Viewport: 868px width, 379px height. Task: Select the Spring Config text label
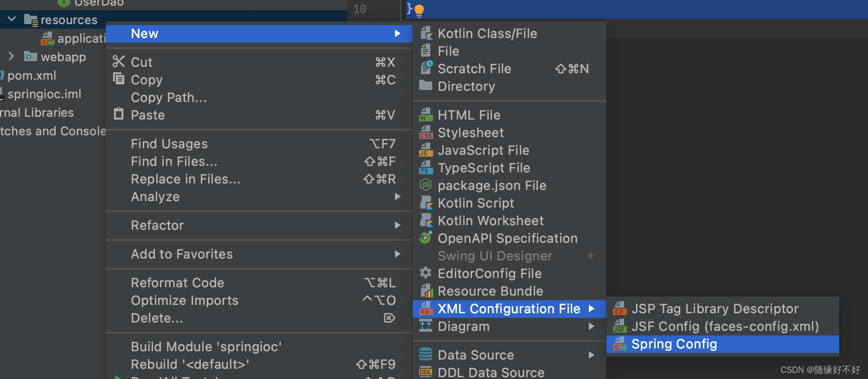tap(674, 344)
